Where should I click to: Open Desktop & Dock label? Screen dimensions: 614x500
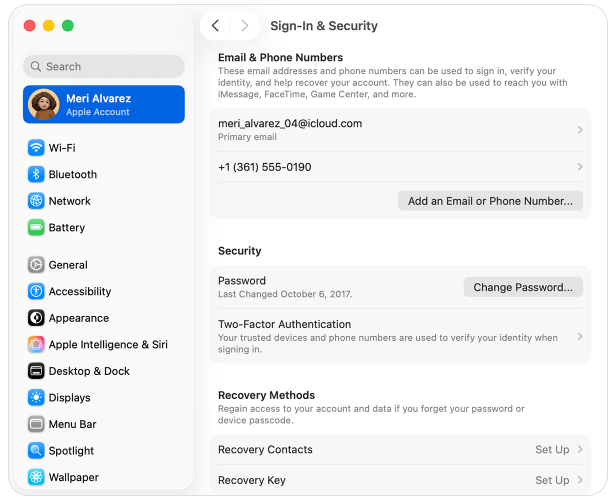(x=89, y=371)
